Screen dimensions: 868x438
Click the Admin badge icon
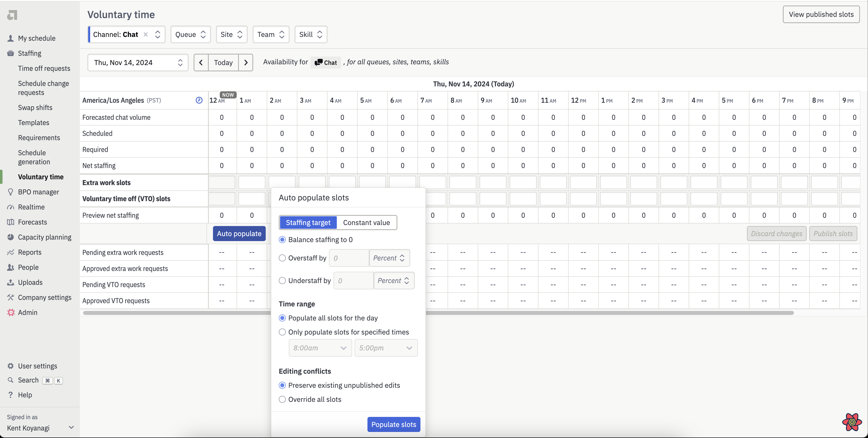11,312
